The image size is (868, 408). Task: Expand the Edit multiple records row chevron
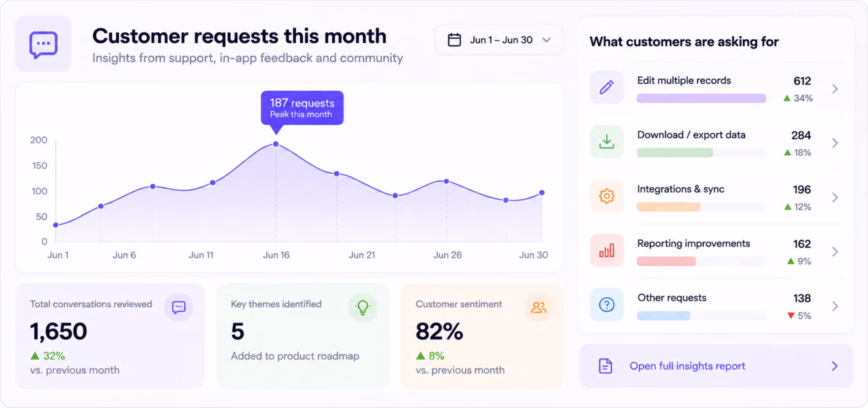835,89
